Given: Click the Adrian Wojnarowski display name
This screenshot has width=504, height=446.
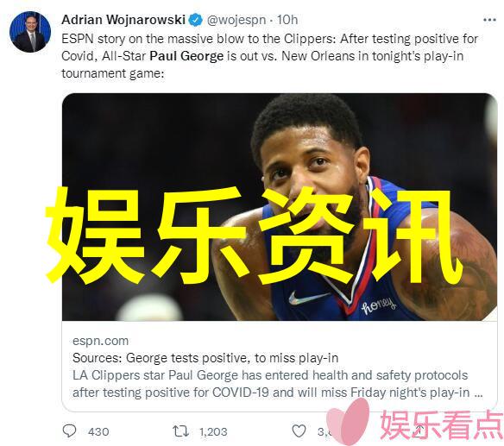Looking at the screenshot, I should (x=123, y=20).
